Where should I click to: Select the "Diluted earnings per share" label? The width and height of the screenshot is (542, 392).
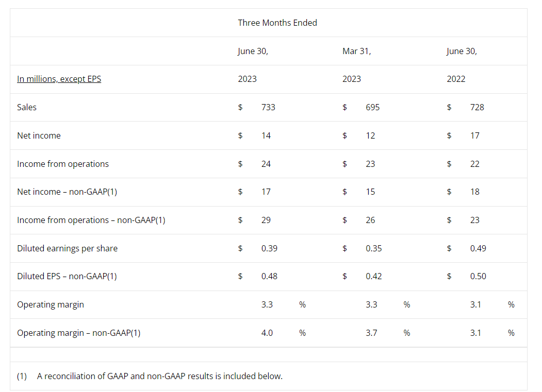click(x=67, y=248)
